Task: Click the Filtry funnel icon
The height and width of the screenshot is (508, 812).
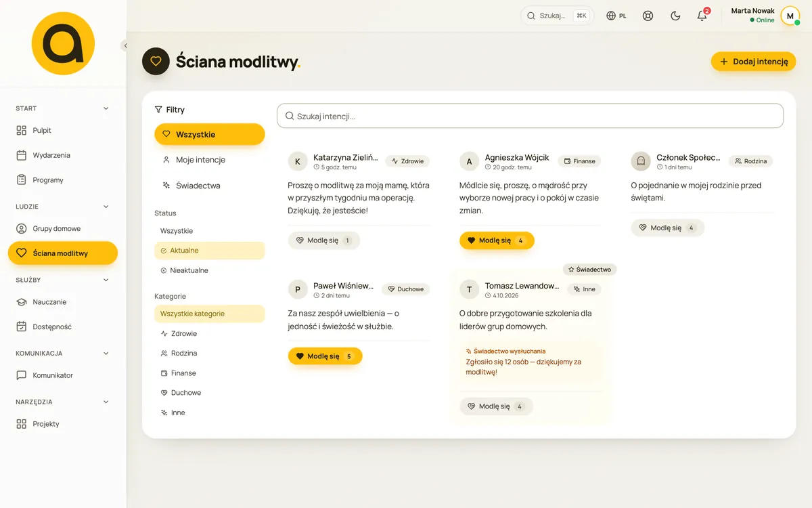Action: point(158,110)
